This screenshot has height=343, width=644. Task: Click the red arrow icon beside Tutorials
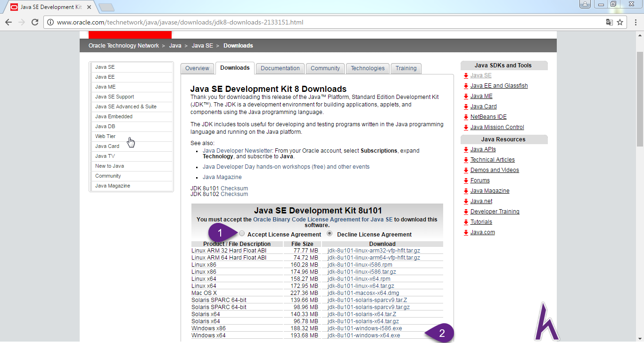(466, 222)
